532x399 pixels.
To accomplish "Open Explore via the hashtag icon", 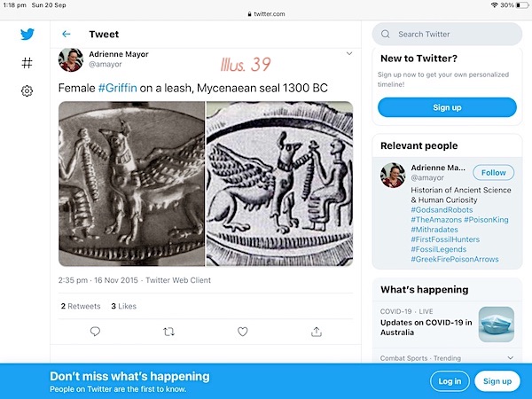I will 27,63.
